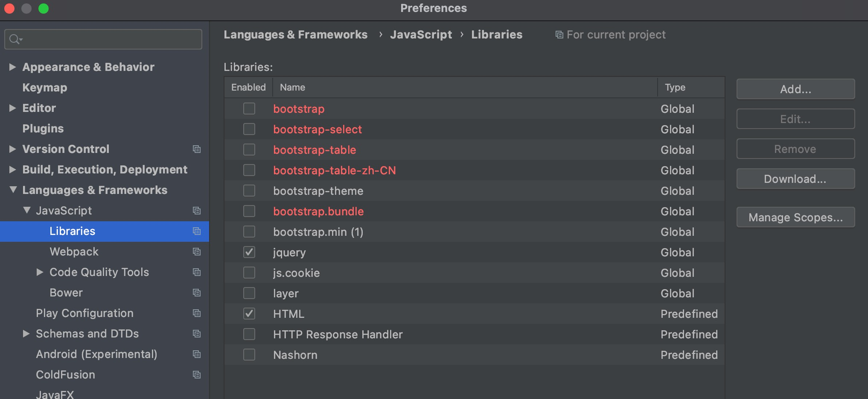Click the settings icon beside ColdFusion
This screenshot has height=399, width=868.
click(196, 375)
